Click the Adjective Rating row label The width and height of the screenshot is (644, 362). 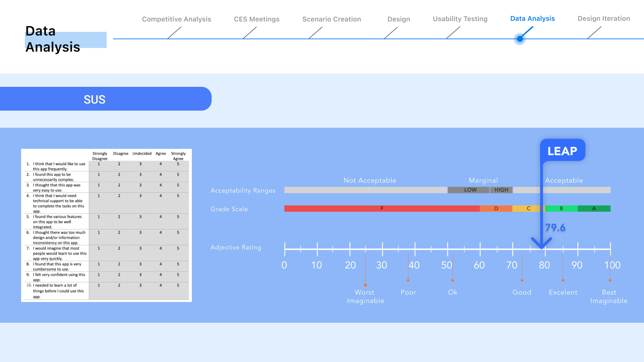[x=236, y=247]
